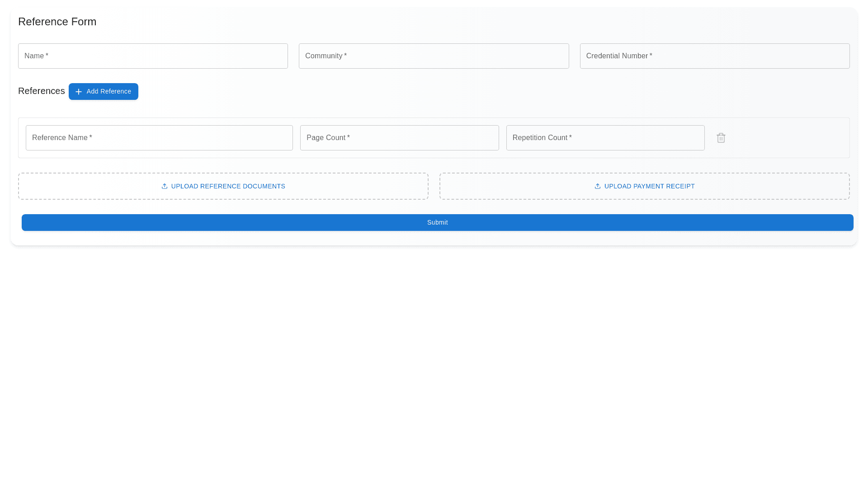Click the asterisk beside Credential Number label
Viewport: 868px width, 488px height.
(651, 56)
